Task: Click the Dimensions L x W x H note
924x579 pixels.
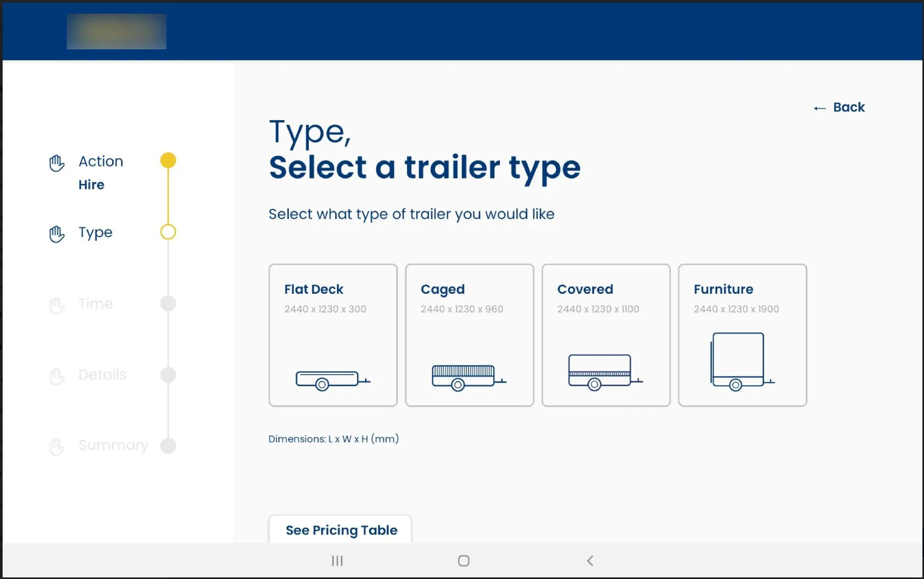Action: click(334, 439)
